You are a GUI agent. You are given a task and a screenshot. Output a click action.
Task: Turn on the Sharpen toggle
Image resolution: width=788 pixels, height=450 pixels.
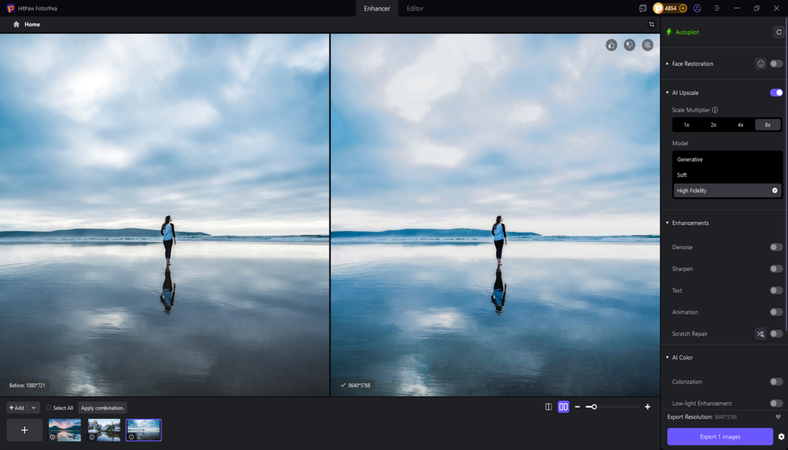[776, 269]
